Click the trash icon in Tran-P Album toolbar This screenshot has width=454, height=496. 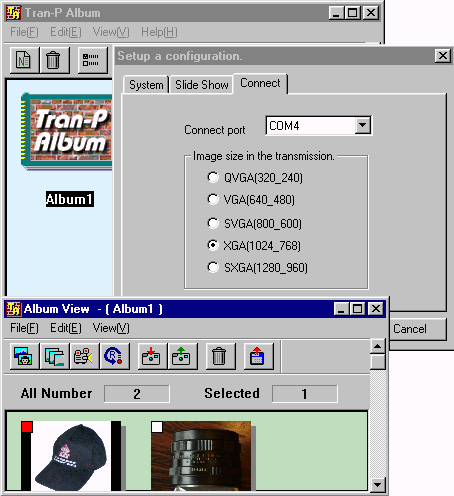tap(54, 60)
